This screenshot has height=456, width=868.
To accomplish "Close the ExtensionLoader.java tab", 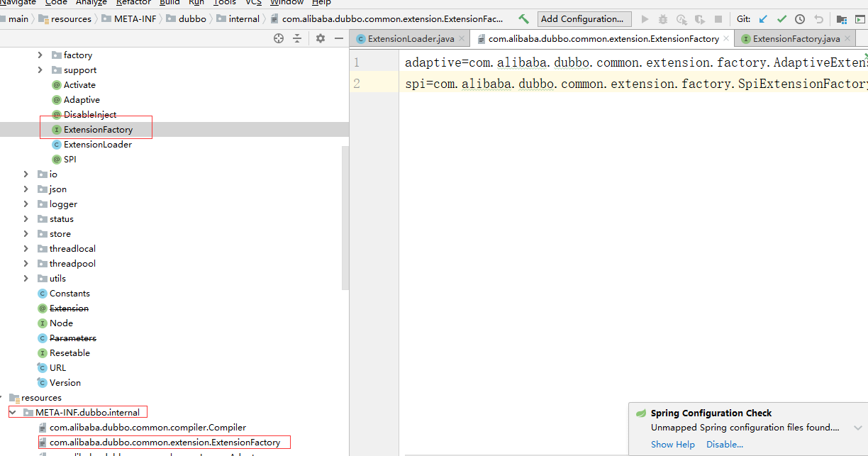I will tap(462, 39).
